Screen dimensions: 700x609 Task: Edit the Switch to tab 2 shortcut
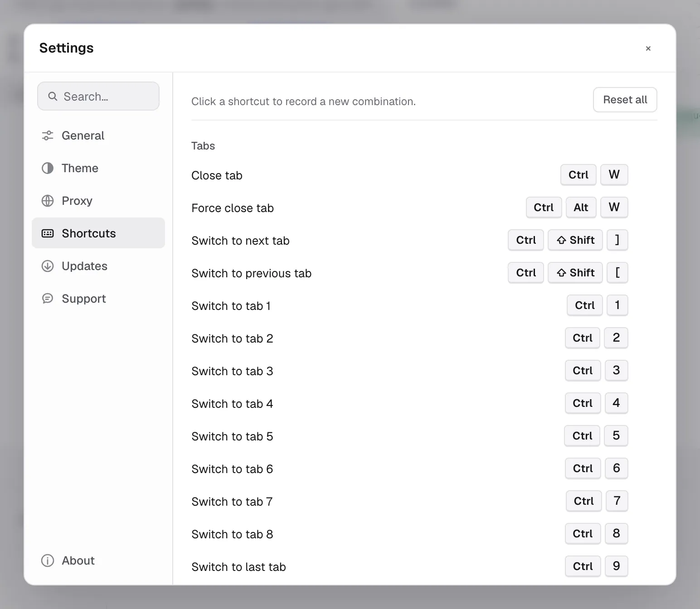point(597,338)
